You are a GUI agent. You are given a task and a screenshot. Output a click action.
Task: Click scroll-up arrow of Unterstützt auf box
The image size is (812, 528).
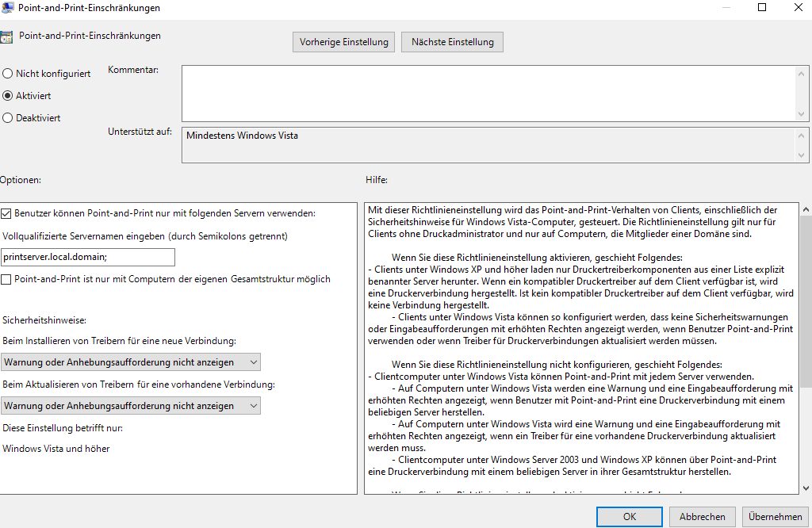tap(802, 136)
